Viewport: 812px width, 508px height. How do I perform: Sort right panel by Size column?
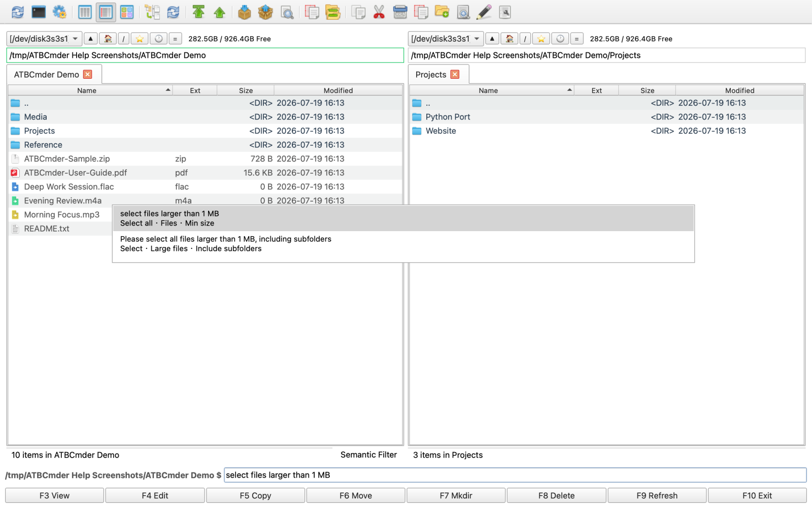[647, 90]
